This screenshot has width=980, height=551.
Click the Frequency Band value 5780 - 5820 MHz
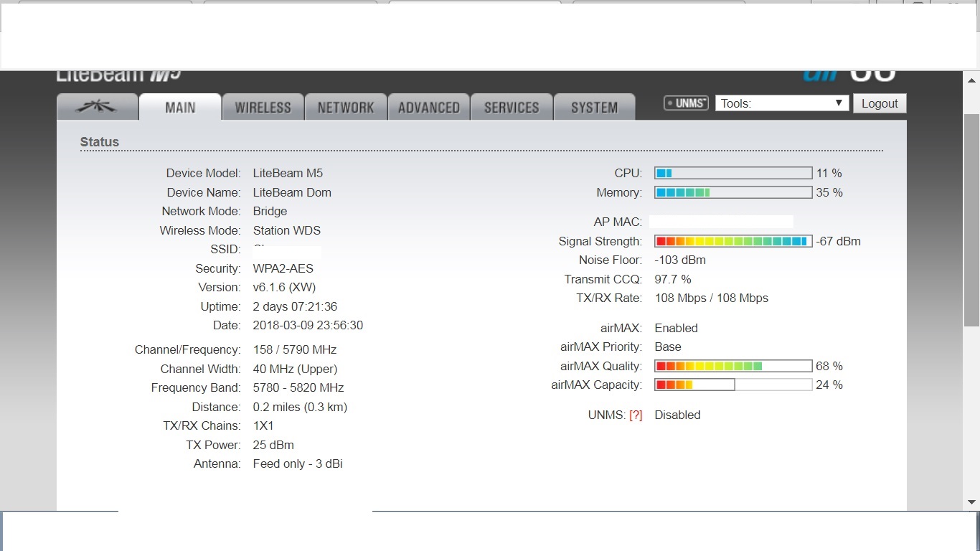298,387
